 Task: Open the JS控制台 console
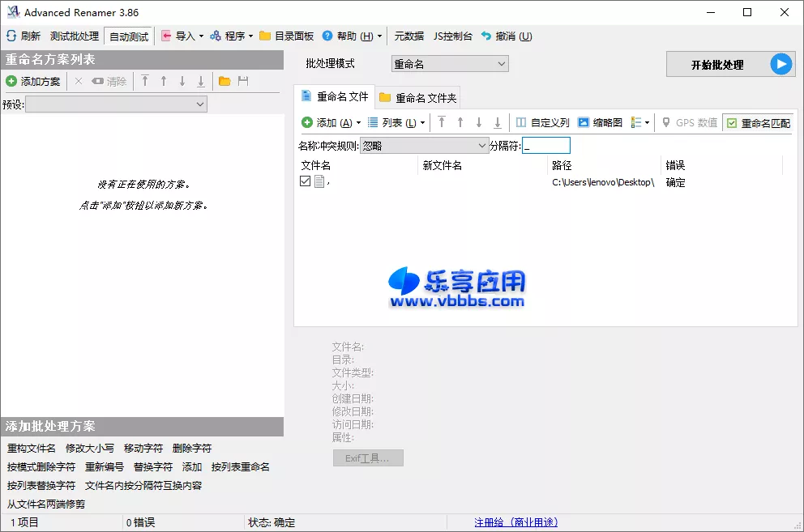[454, 36]
